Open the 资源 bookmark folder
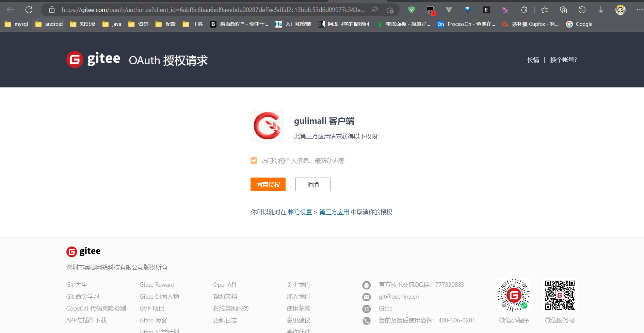The height and width of the screenshot is (333, 644). [x=138, y=24]
